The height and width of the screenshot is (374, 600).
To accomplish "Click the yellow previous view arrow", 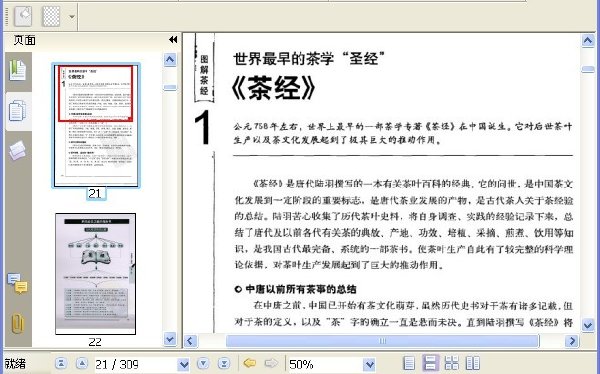I will (249, 363).
